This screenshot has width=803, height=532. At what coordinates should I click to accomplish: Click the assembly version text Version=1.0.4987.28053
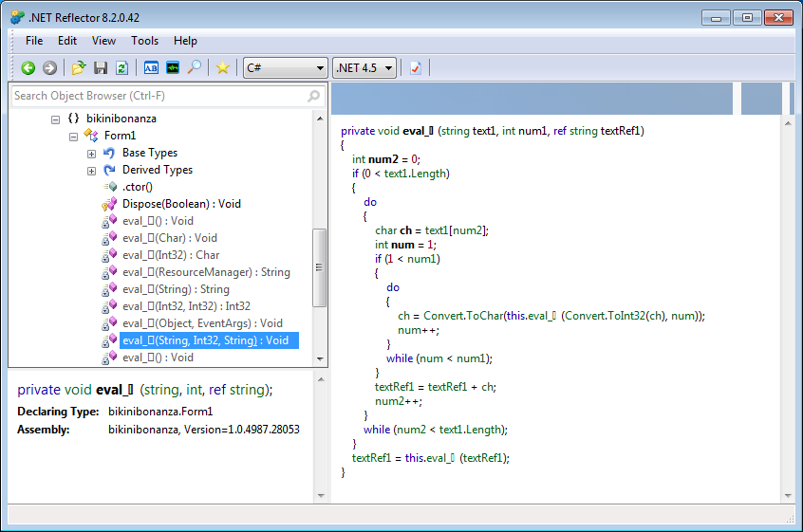tap(242, 430)
